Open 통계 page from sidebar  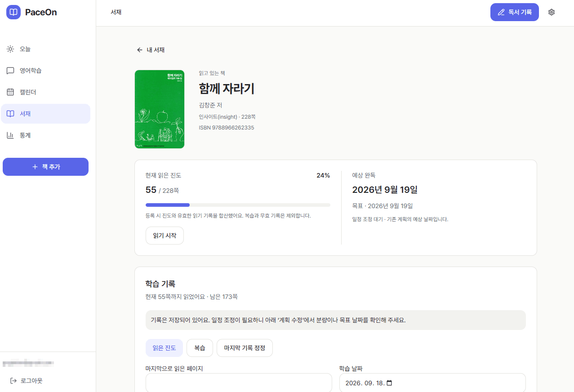(45, 135)
